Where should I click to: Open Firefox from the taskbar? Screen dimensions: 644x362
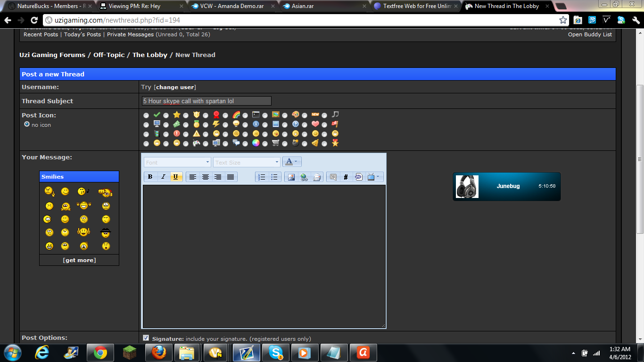pyautogui.click(x=158, y=353)
